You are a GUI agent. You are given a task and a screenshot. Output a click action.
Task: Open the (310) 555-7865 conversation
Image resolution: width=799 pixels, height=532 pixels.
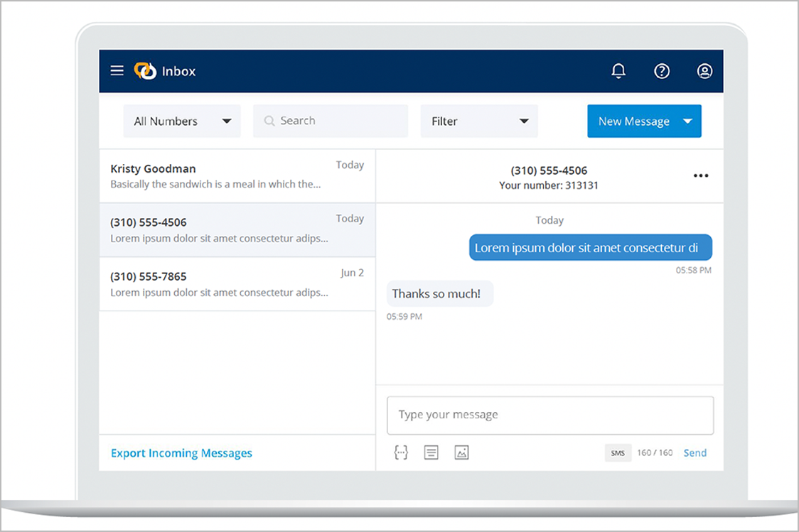click(x=237, y=284)
